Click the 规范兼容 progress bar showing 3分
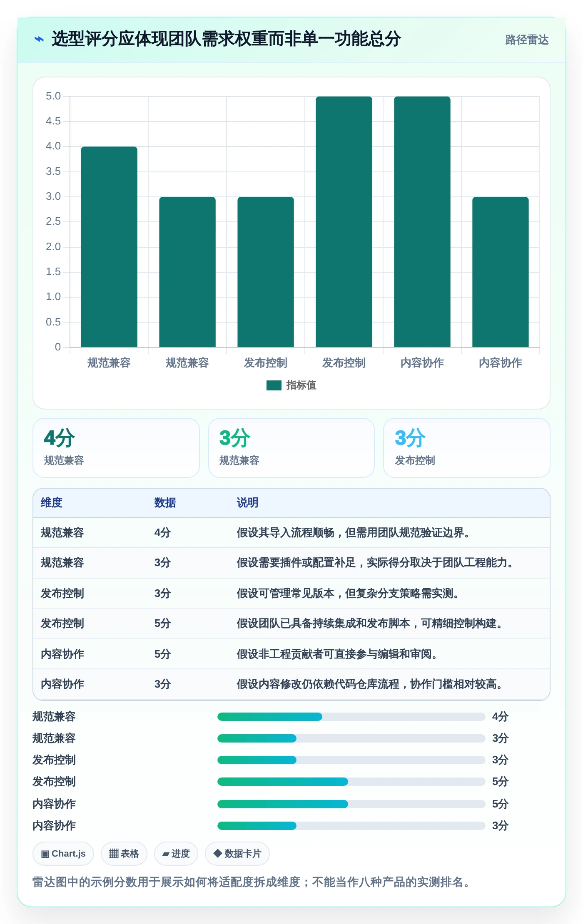This screenshot has width=583, height=924. (351, 738)
